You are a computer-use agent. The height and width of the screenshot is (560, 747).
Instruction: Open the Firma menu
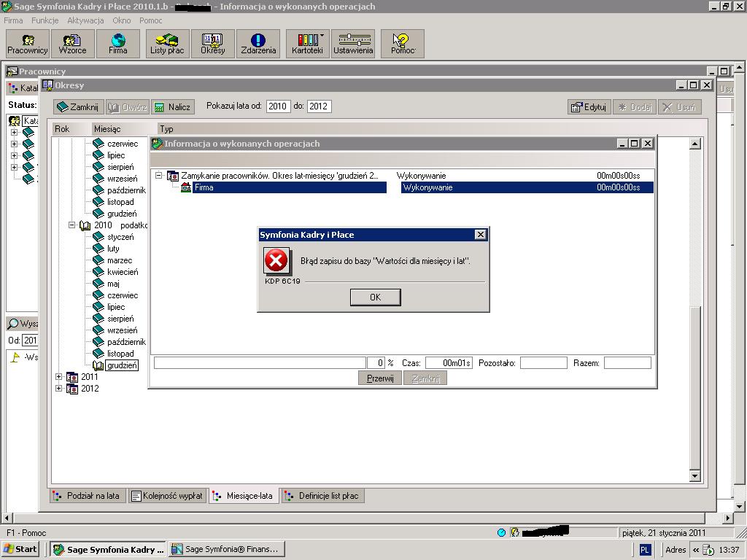tap(13, 20)
